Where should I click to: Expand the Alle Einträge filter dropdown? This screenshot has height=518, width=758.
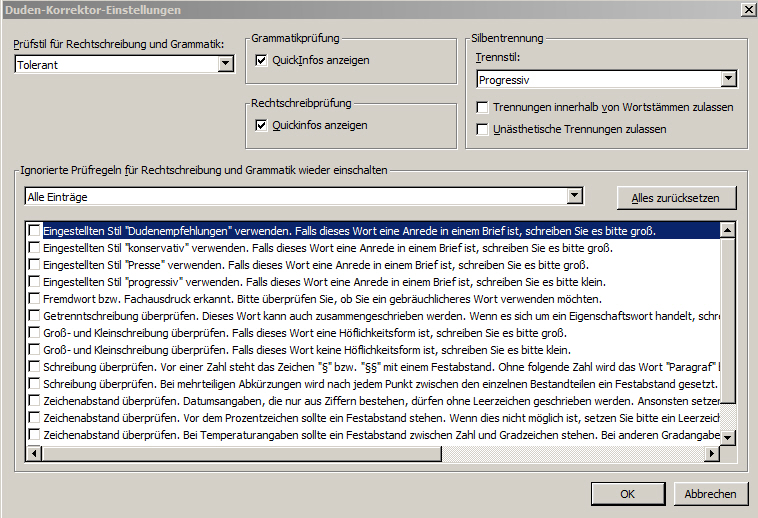click(x=574, y=197)
